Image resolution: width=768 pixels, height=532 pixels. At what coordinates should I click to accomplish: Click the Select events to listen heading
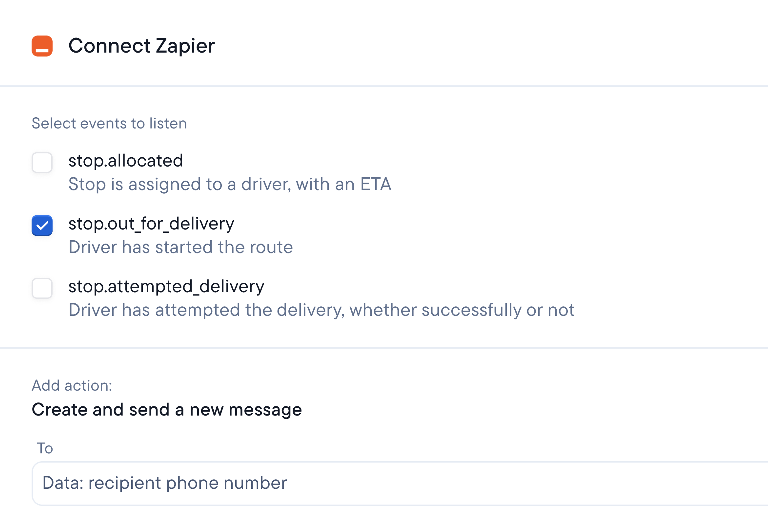tap(109, 123)
